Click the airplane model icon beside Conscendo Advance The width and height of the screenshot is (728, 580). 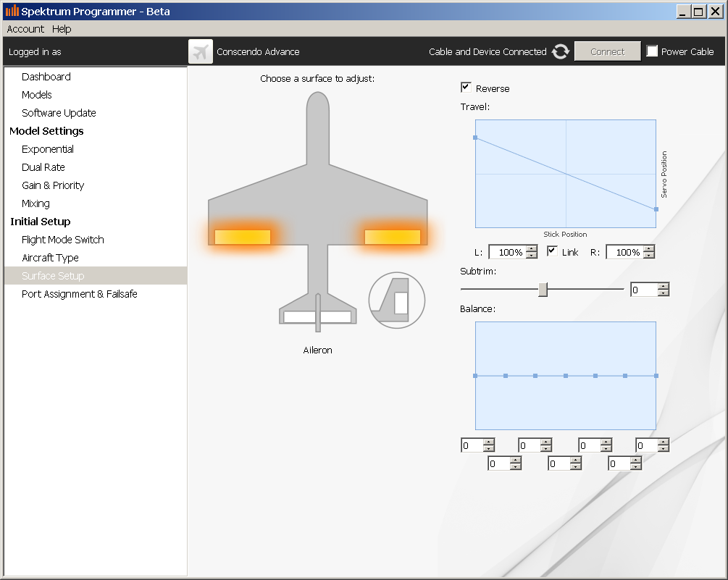click(x=201, y=51)
